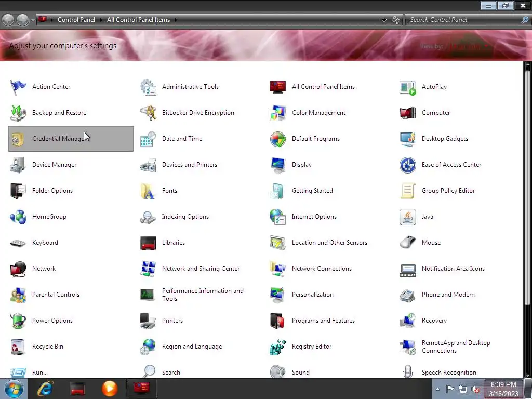532x399 pixels.
Task: Open Desktop Gadgets icon
Action: pyautogui.click(x=407, y=139)
